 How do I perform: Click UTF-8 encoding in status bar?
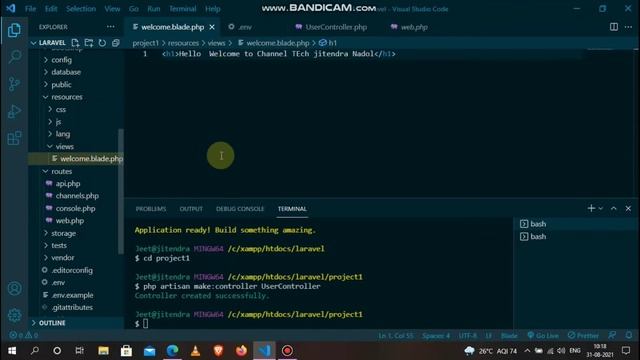tap(468, 335)
